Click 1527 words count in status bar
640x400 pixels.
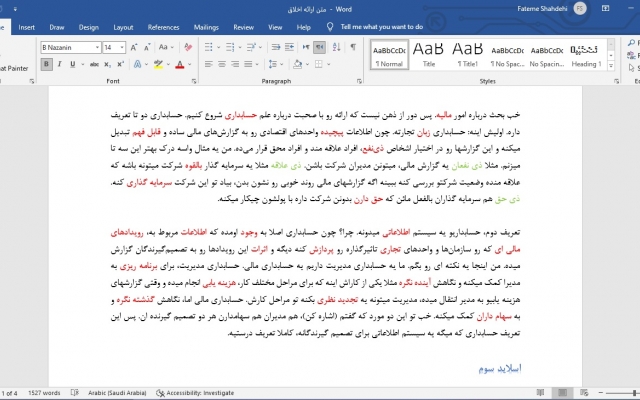click(44, 393)
